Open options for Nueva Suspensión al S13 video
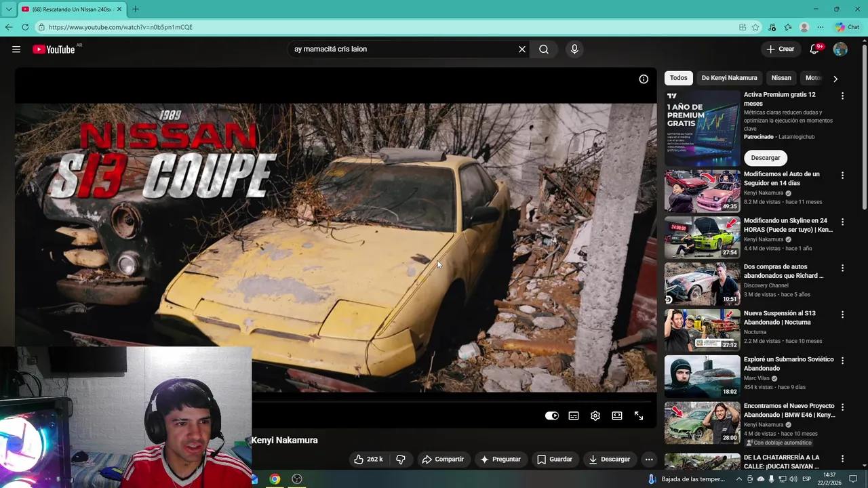The height and width of the screenshot is (488, 868). [x=842, y=314]
